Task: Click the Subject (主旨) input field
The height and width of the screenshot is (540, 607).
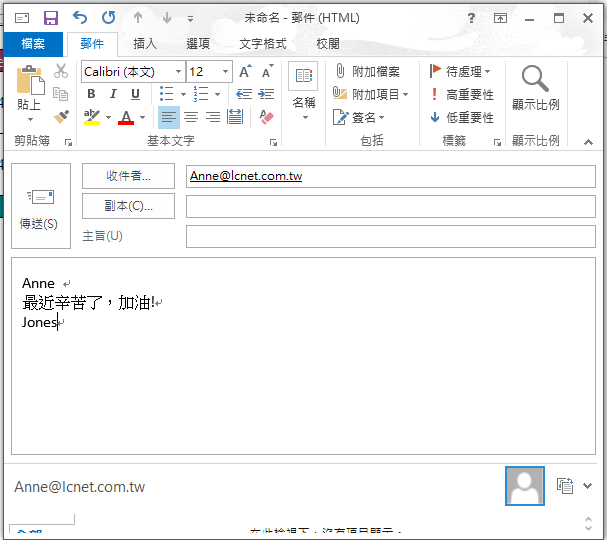Action: [x=390, y=237]
